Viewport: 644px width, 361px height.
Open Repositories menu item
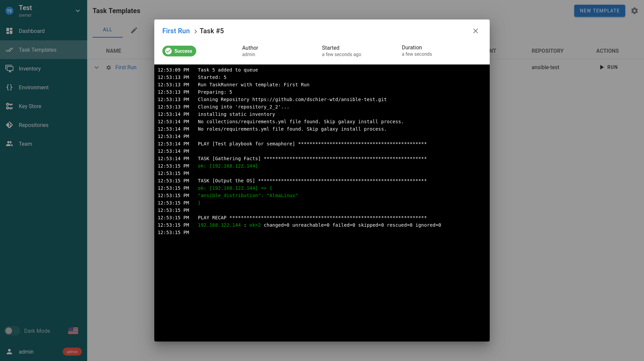coord(44,125)
